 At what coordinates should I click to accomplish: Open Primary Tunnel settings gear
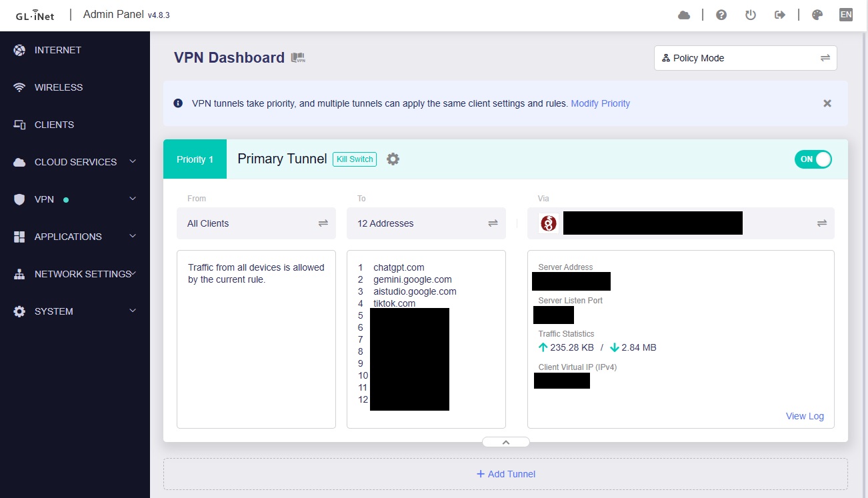point(393,159)
